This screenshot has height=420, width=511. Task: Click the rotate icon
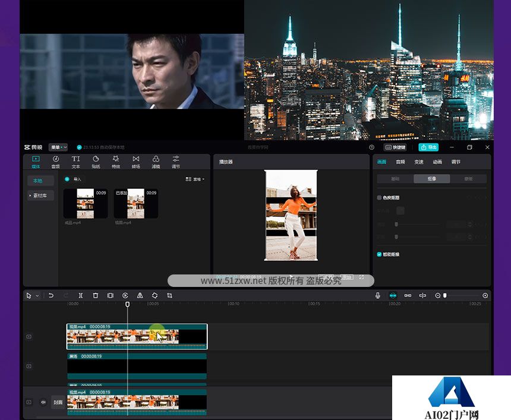click(155, 295)
